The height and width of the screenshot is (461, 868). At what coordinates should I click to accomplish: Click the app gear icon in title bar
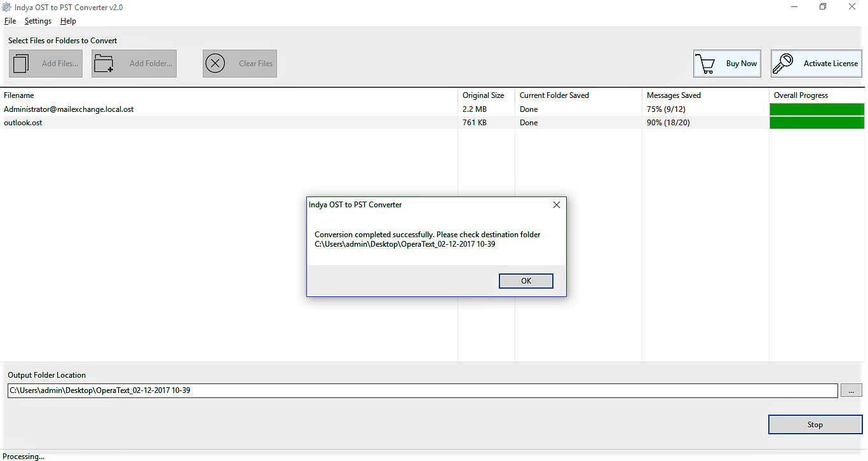pos(7,7)
